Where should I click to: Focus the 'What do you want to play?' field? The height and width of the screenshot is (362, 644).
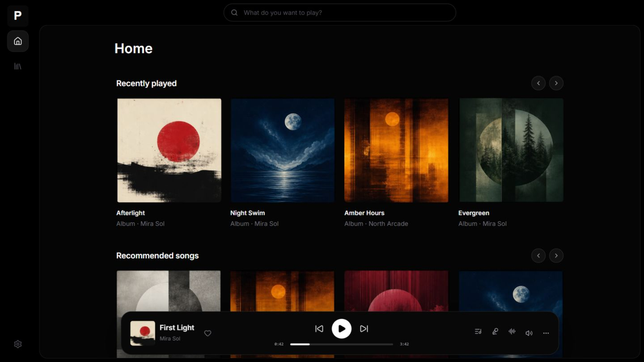coord(340,13)
